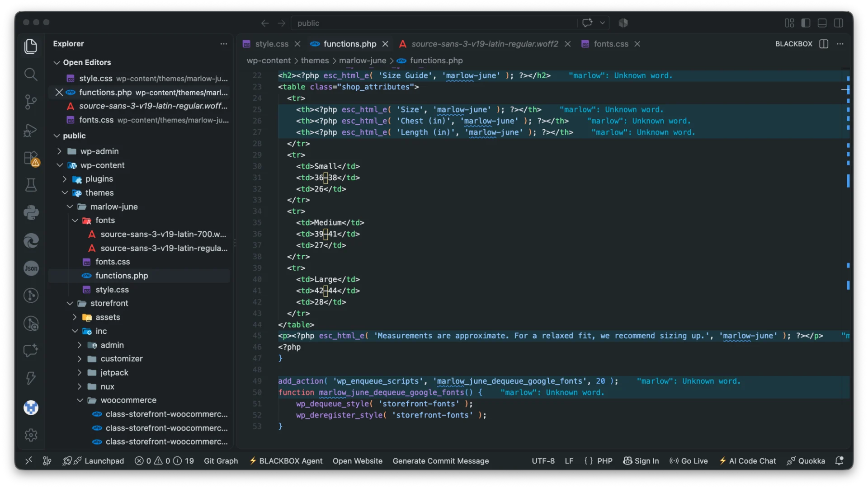Screen dimensions: 868x488
Task: Open the Copilot dropdown arrow in title bar
Action: (602, 23)
